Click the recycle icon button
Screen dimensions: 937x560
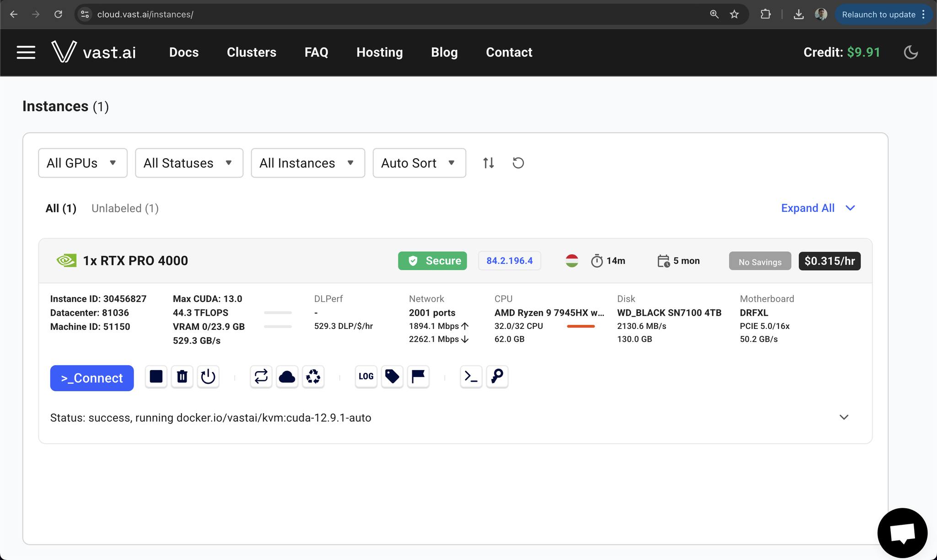tap(313, 377)
